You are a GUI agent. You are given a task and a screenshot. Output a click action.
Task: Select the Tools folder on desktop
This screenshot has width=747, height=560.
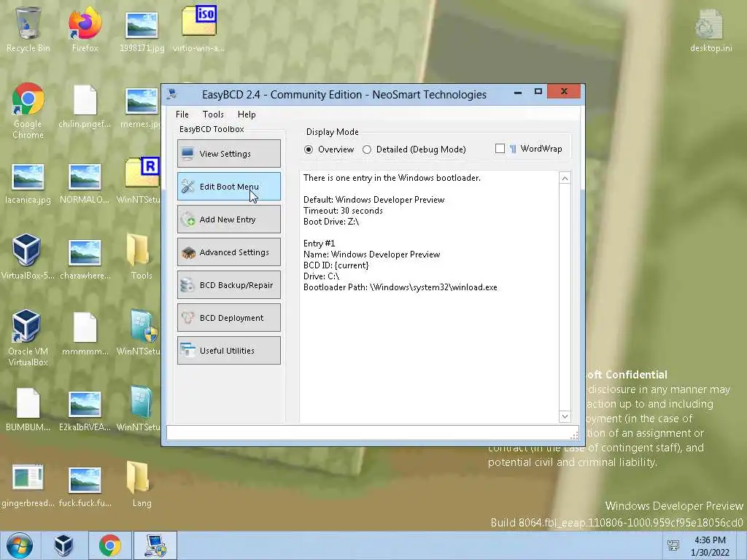coord(142,256)
